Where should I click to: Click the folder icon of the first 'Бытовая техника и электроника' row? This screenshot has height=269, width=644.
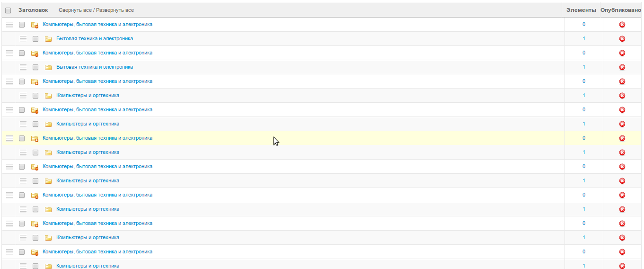(x=48, y=39)
